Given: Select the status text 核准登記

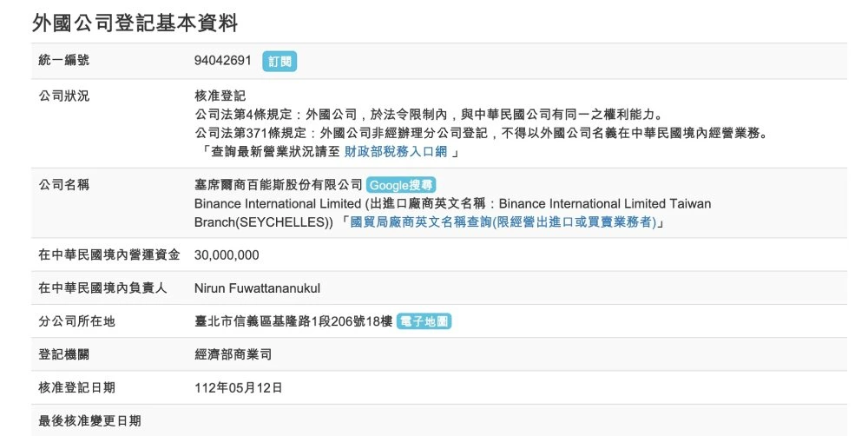Looking at the screenshot, I should 220,96.
